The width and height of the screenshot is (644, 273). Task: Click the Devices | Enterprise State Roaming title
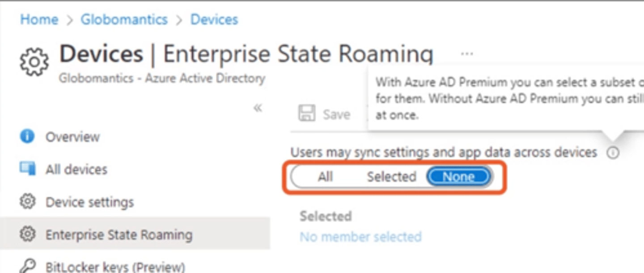[246, 54]
